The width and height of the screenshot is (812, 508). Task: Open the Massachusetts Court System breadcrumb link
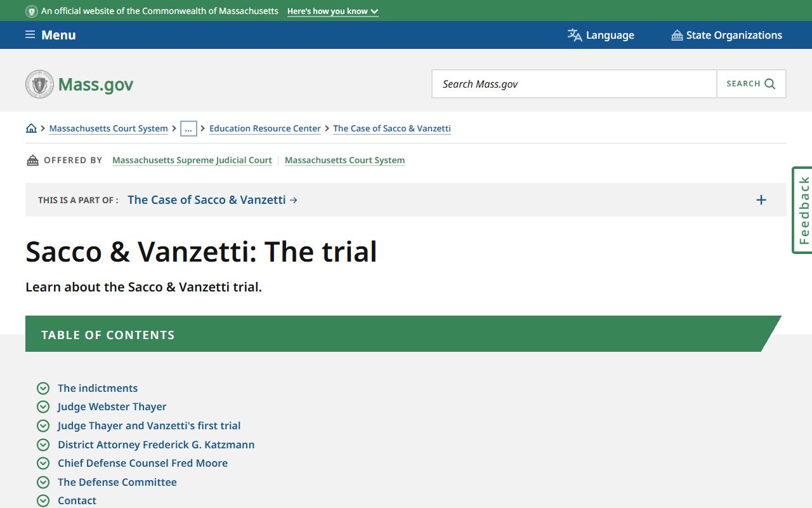point(108,128)
